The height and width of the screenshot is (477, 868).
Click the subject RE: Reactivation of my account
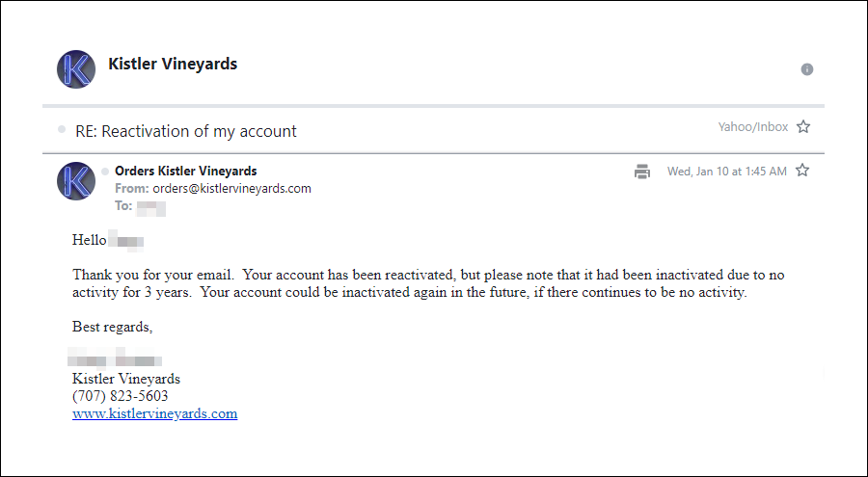[186, 131]
